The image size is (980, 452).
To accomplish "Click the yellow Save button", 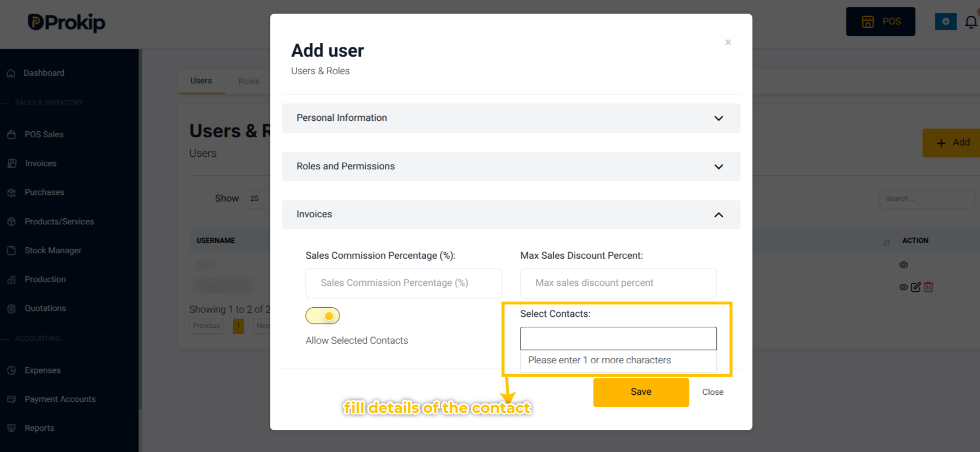I will tap(641, 392).
